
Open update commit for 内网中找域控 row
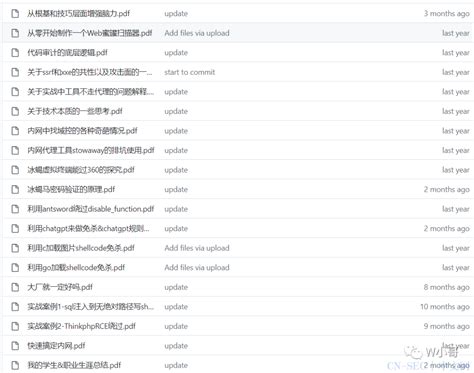pyautogui.click(x=176, y=131)
